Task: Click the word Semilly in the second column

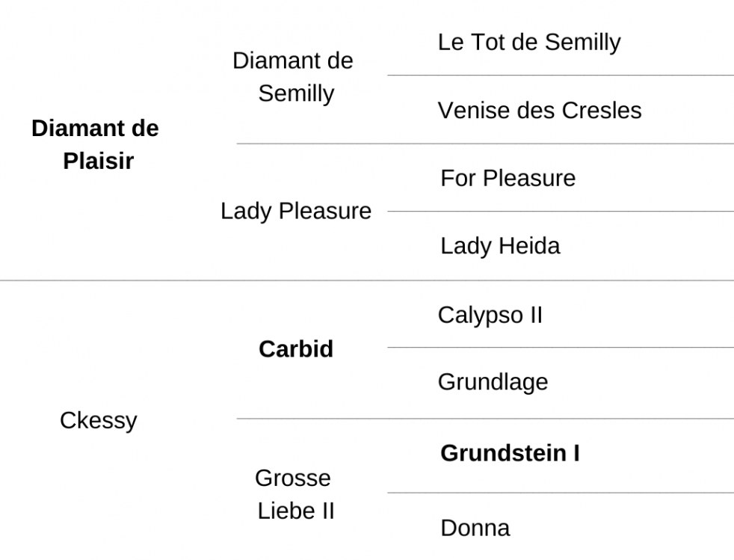Action: (296, 93)
